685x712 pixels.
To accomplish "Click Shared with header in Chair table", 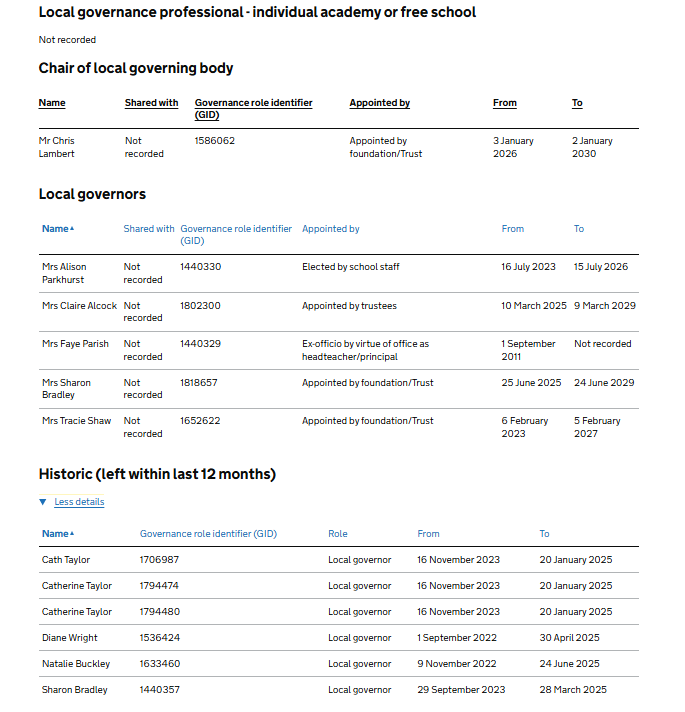I will (151, 103).
